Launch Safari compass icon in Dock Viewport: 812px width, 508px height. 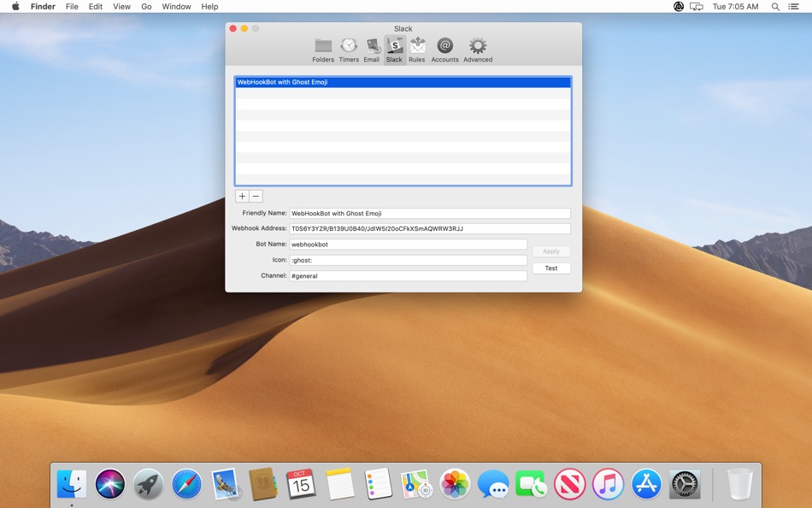pos(186,484)
